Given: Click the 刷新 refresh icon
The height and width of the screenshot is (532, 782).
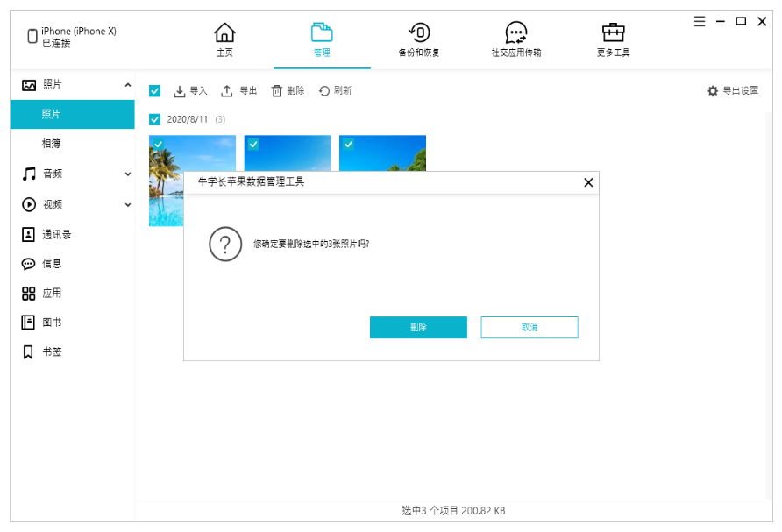Looking at the screenshot, I should coord(324,91).
